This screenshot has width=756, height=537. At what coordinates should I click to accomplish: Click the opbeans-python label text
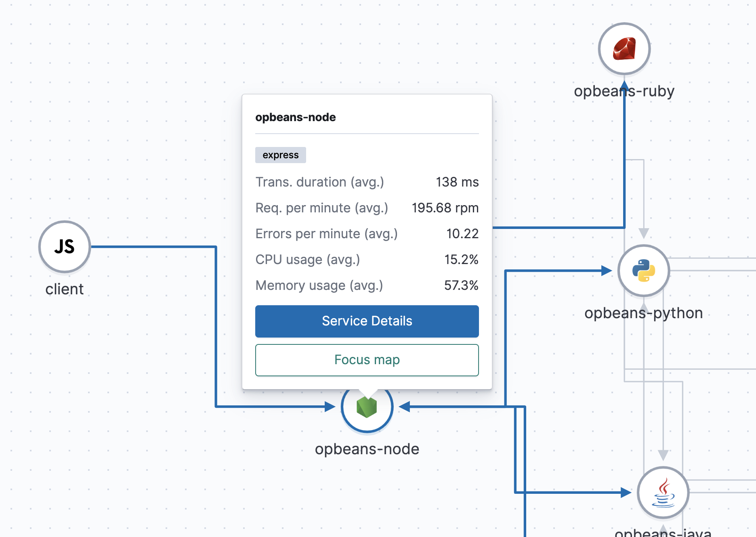point(644,313)
